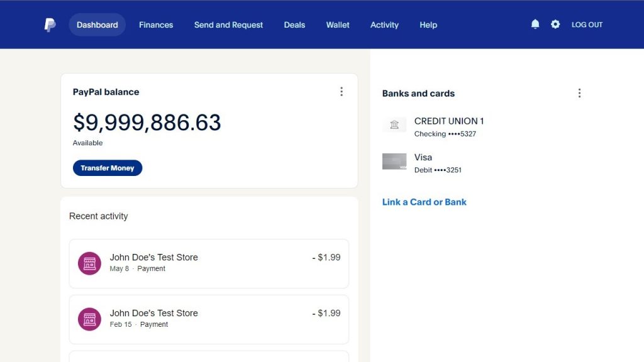Click 'Debit ••••3251' text
Screen dimensions: 644x362
pyautogui.click(x=438, y=170)
